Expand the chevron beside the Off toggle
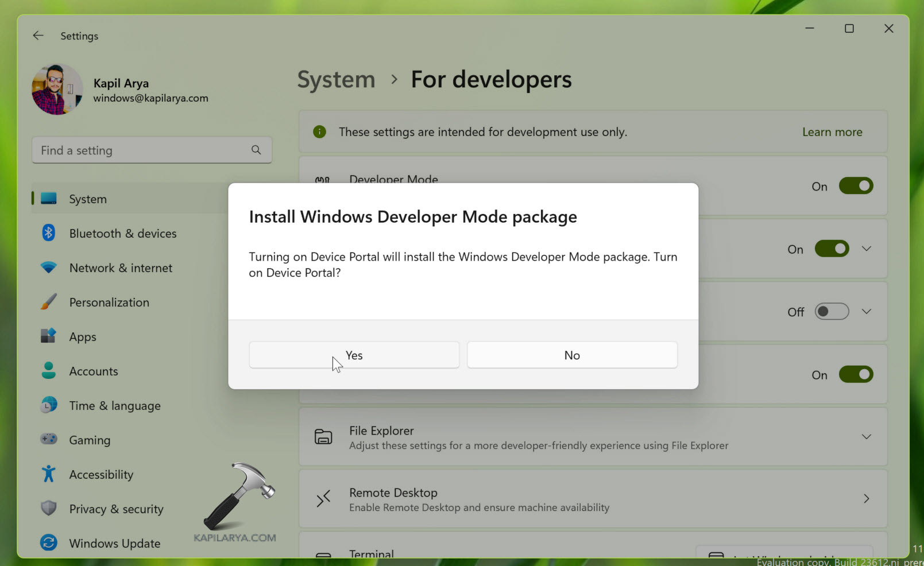The height and width of the screenshot is (566, 924). pos(867,311)
